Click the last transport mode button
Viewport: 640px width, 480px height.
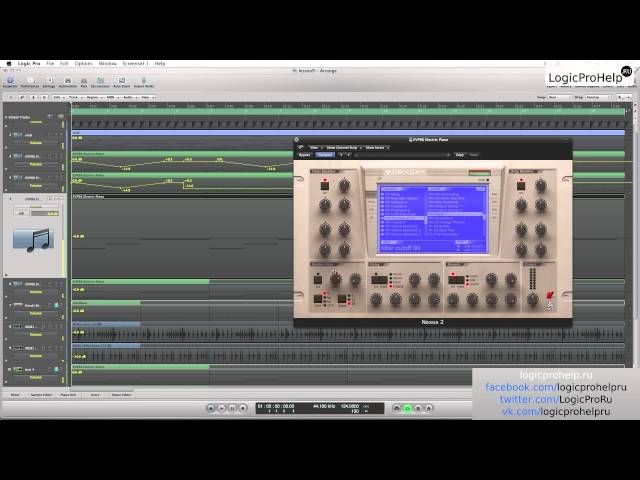(x=428, y=408)
